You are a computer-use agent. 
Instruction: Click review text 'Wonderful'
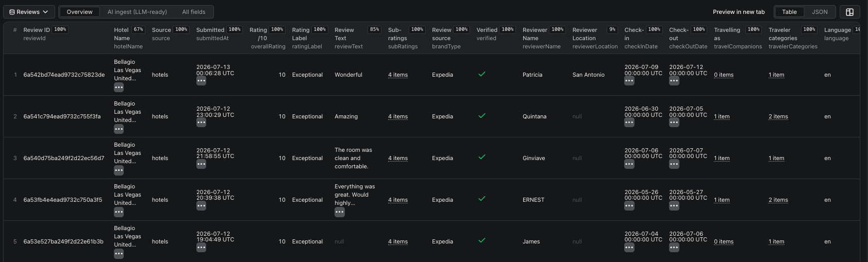(348, 75)
